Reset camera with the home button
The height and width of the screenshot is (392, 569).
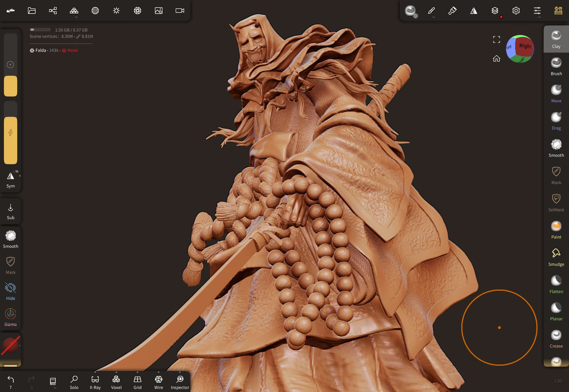pos(496,59)
